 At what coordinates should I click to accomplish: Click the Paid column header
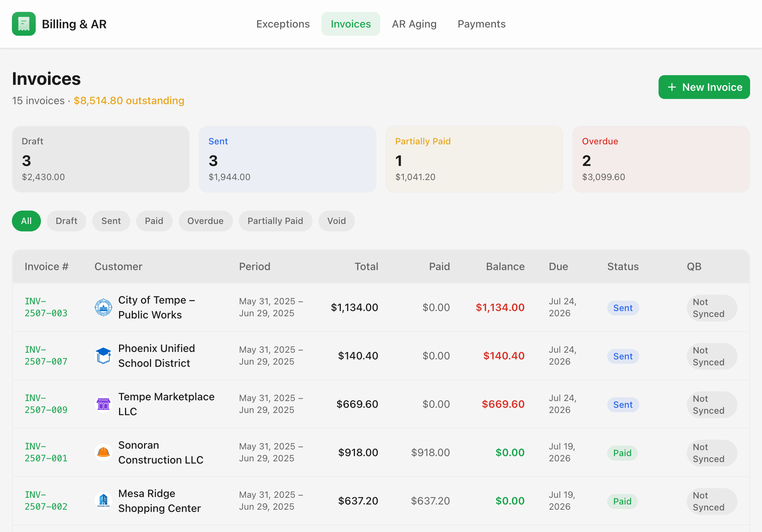pos(439,266)
